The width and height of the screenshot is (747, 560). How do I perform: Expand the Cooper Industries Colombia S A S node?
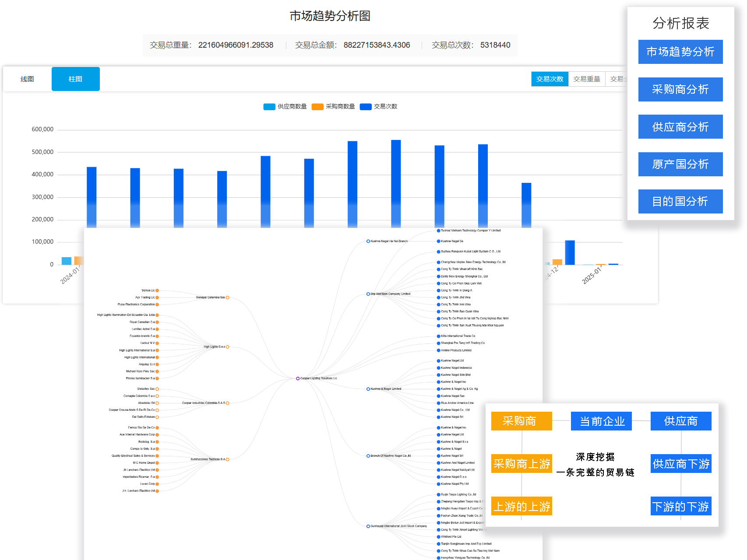click(227, 403)
